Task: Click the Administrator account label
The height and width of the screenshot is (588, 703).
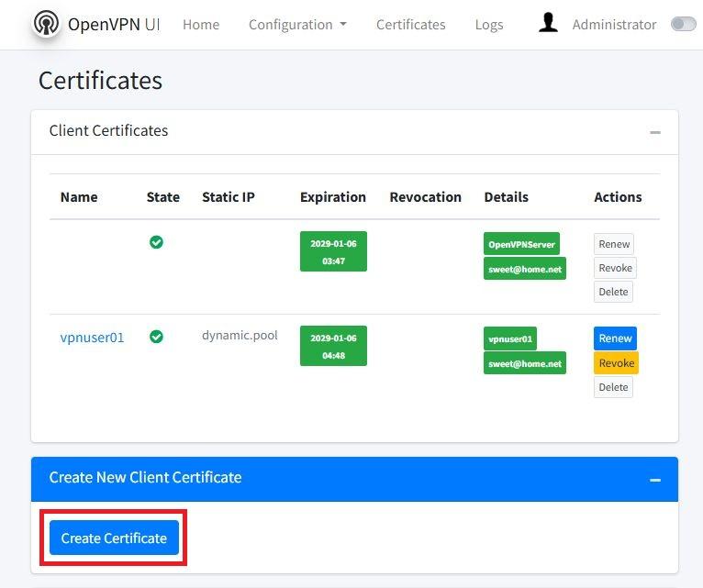Action: pos(614,24)
